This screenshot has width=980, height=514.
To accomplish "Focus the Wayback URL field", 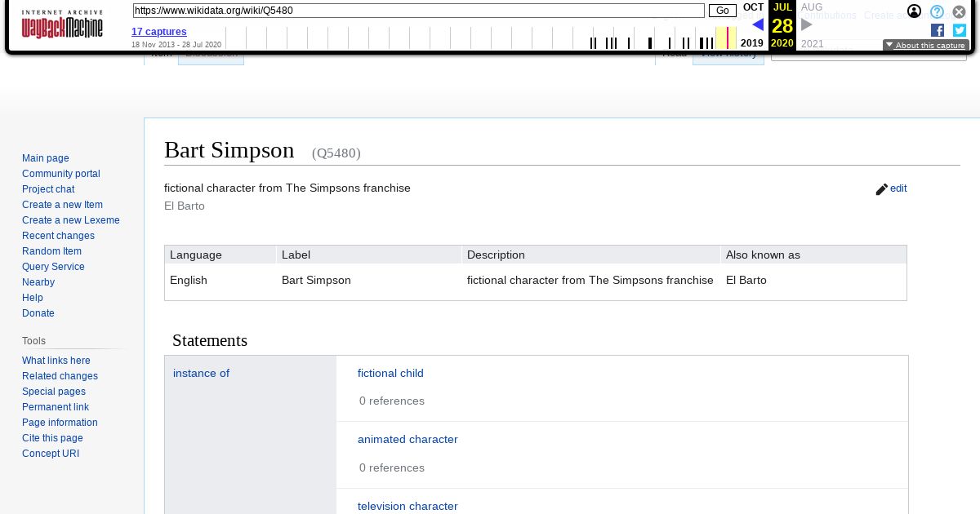I will (x=418, y=11).
